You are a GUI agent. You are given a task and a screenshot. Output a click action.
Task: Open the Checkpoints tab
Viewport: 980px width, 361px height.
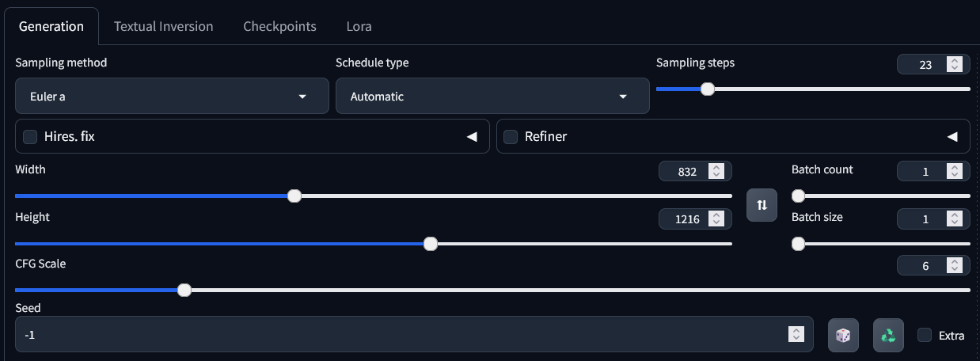coord(279,26)
